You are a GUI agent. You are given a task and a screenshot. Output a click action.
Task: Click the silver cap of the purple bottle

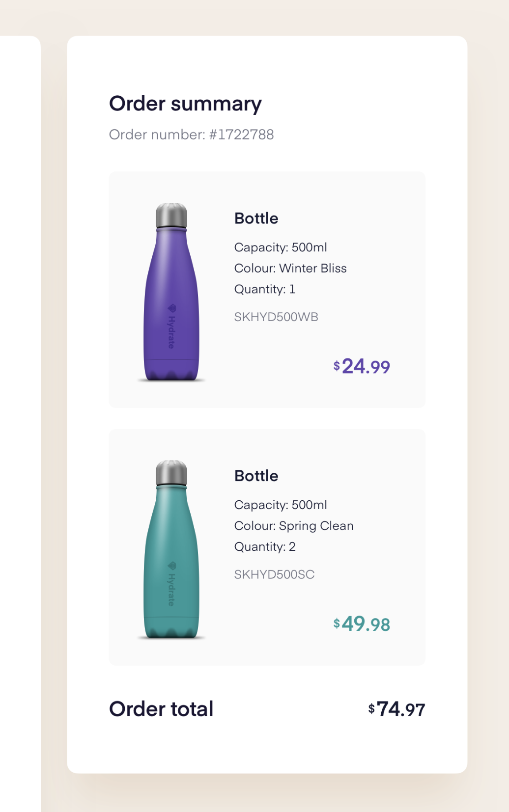(x=171, y=216)
